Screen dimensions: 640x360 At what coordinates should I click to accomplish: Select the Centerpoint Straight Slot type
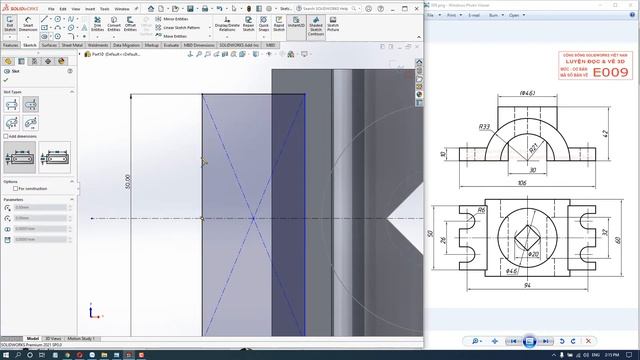(x=31, y=105)
